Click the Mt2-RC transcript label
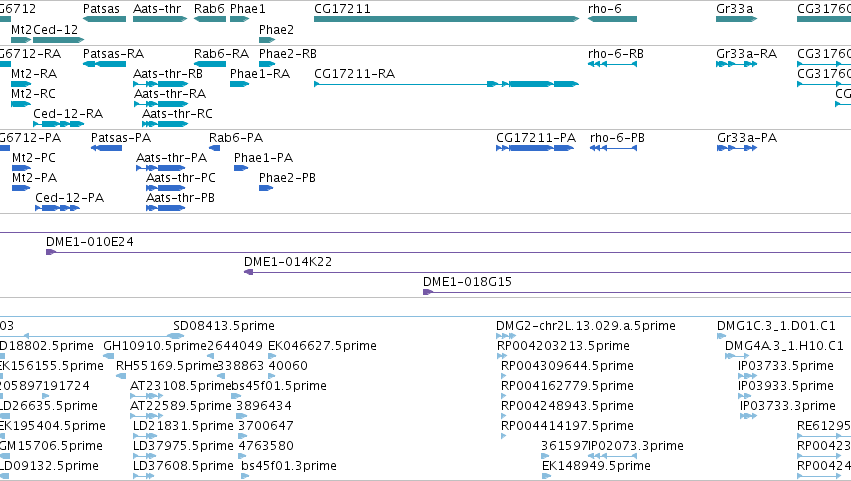Viewport: 851px width, 481px height. pos(33,94)
